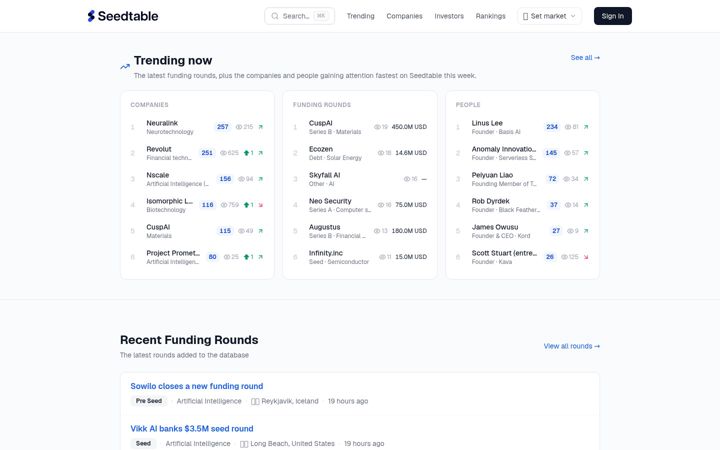Click the trending chart icon beside Trending now
Image resolution: width=720 pixels, height=450 pixels.
[125, 67]
